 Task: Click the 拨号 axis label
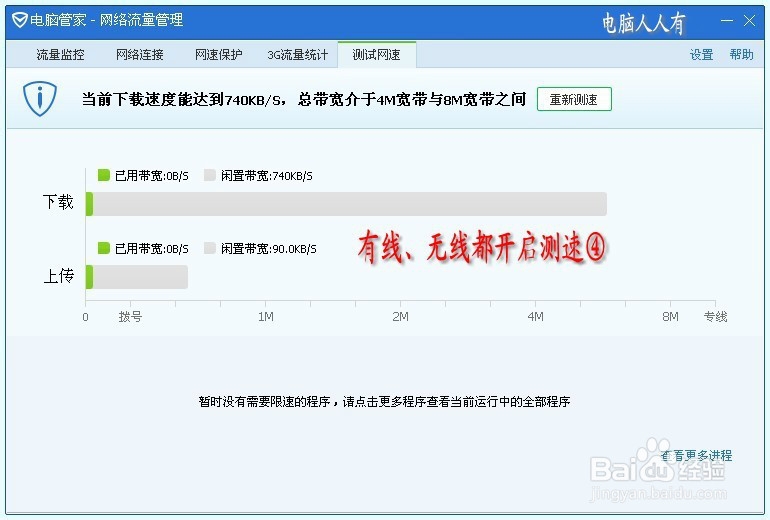[x=130, y=317]
